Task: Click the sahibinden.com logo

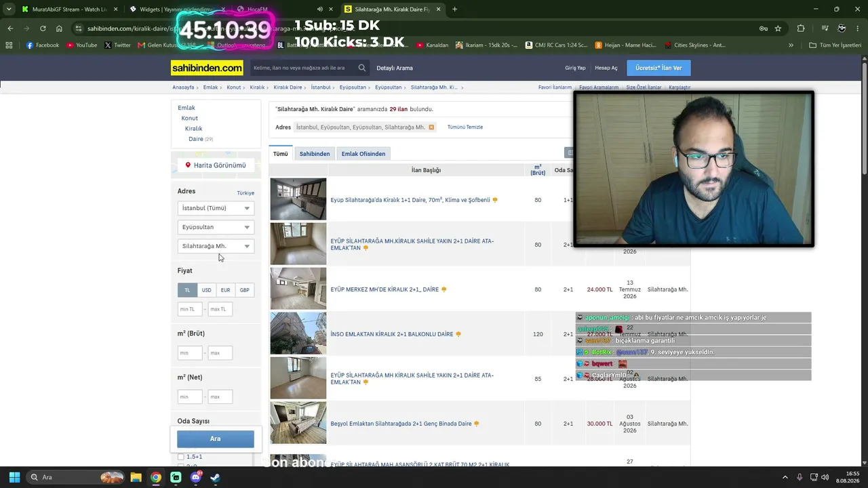Action: pyautogui.click(x=207, y=68)
